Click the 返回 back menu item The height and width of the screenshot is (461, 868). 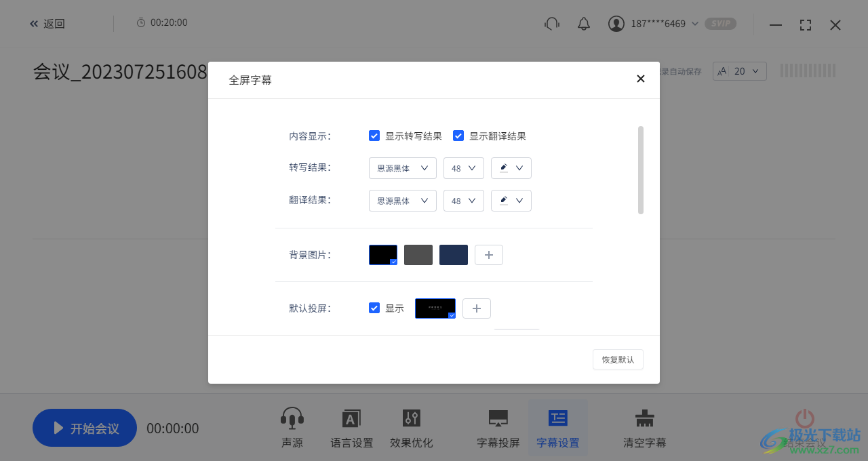[47, 23]
